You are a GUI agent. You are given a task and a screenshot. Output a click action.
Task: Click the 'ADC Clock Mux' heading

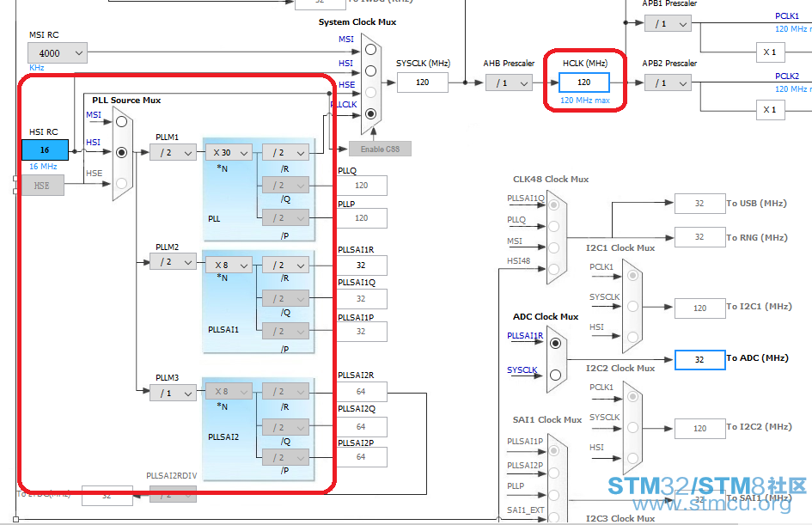click(546, 316)
